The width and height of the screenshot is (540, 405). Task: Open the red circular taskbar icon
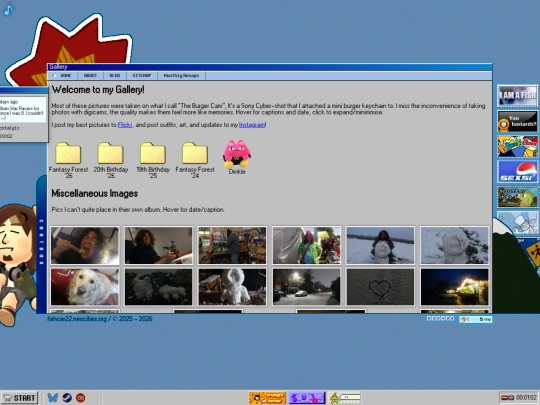(x=81, y=398)
